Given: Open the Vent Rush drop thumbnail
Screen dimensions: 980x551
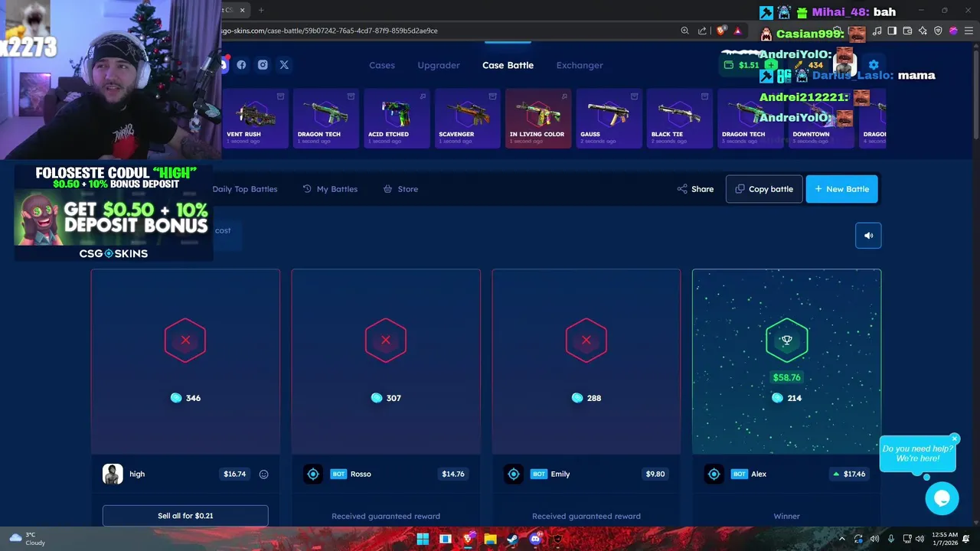Looking at the screenshot, I should pyautogui.click(x=255, y=118).
